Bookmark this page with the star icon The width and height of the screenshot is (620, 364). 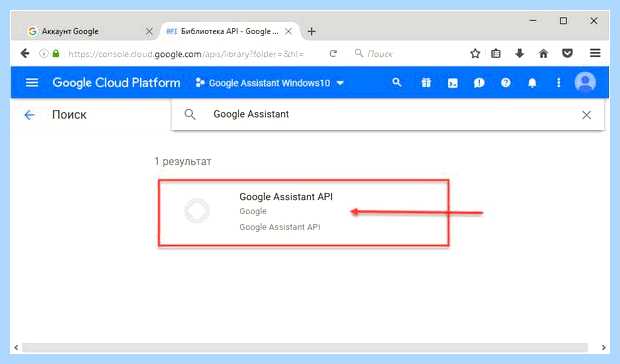tap(475, 53)
